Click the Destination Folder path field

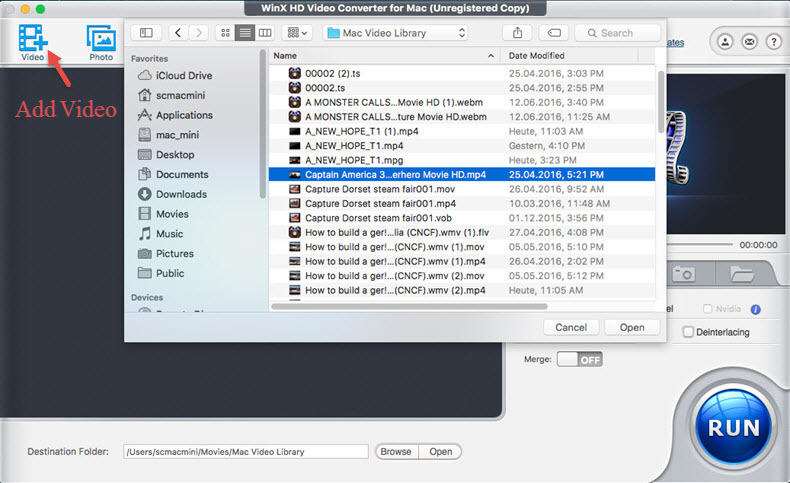pyautogui.click(x=246, y=452)
